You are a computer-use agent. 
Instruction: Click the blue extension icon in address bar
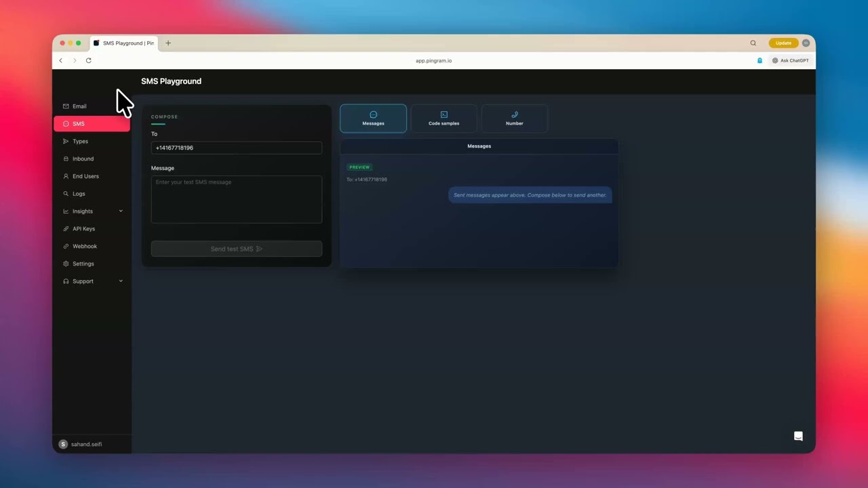tap(759, 60)
